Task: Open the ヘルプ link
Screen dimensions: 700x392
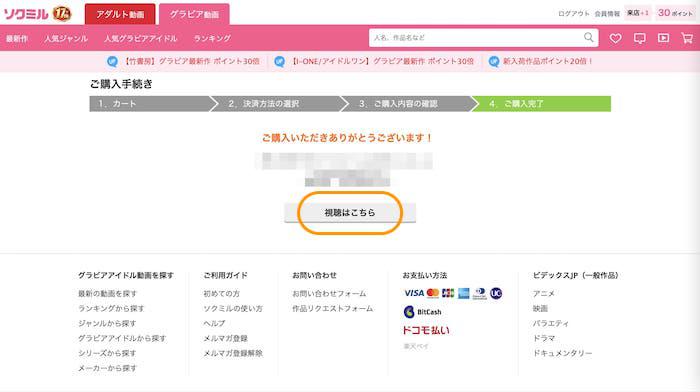Action: click(x=214, y=323)
